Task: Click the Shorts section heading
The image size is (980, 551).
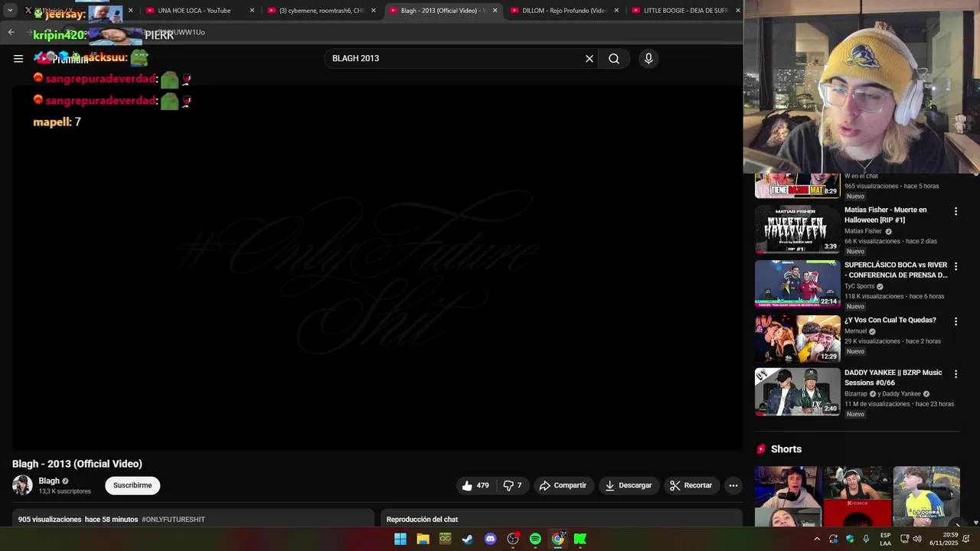Action: (786, 449)
